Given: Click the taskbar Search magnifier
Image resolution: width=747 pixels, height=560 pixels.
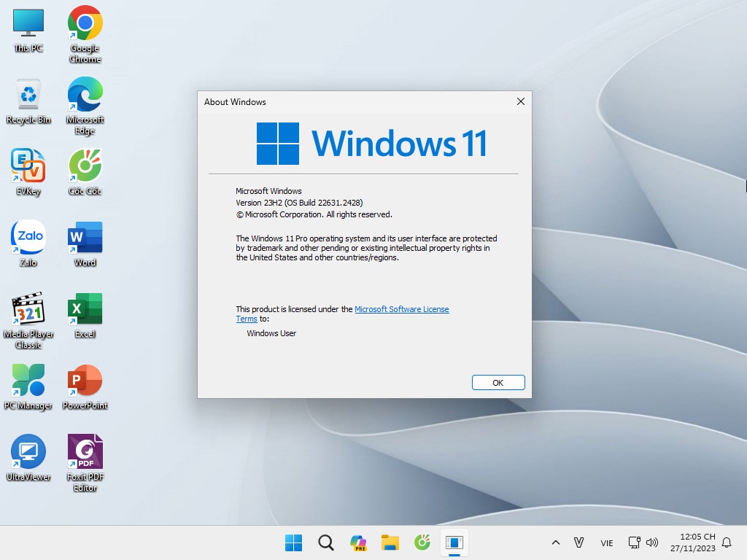Looking at the screenshot, I should click(326, 542).
